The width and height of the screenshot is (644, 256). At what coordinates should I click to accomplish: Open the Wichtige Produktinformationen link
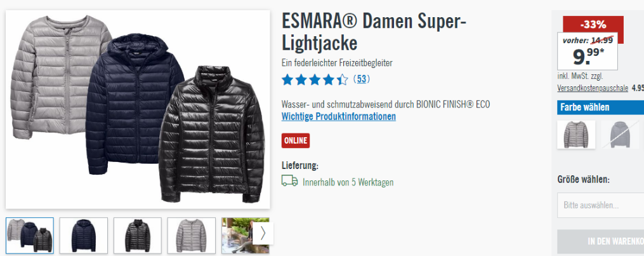(x=338, y=117)
